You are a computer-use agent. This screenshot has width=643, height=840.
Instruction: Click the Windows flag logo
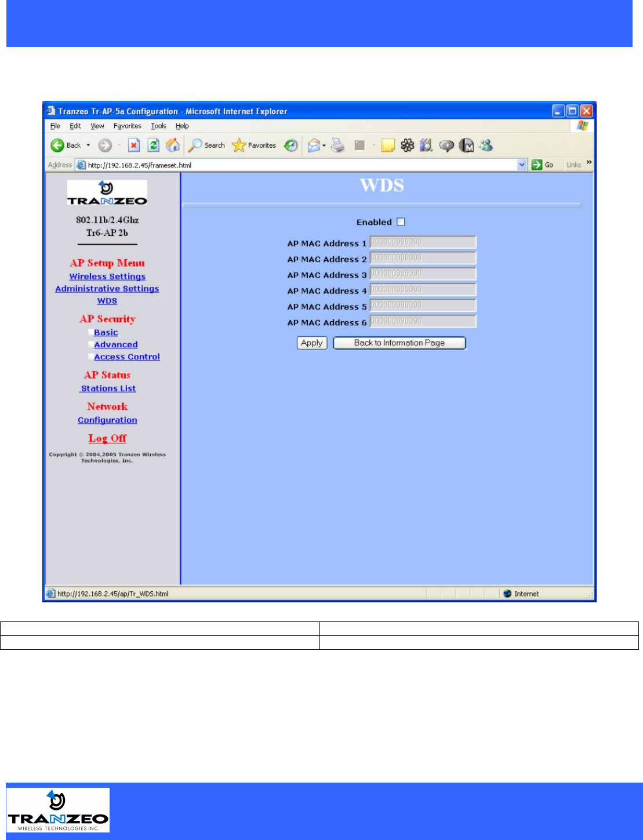(582, 126)
